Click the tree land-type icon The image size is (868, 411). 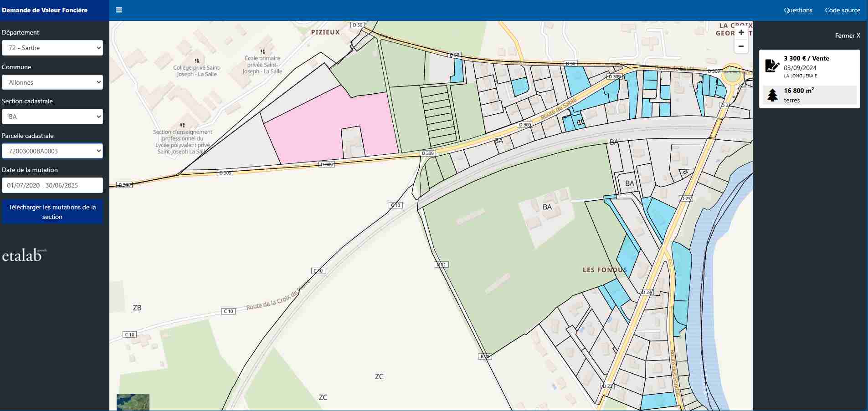point(772,95)
